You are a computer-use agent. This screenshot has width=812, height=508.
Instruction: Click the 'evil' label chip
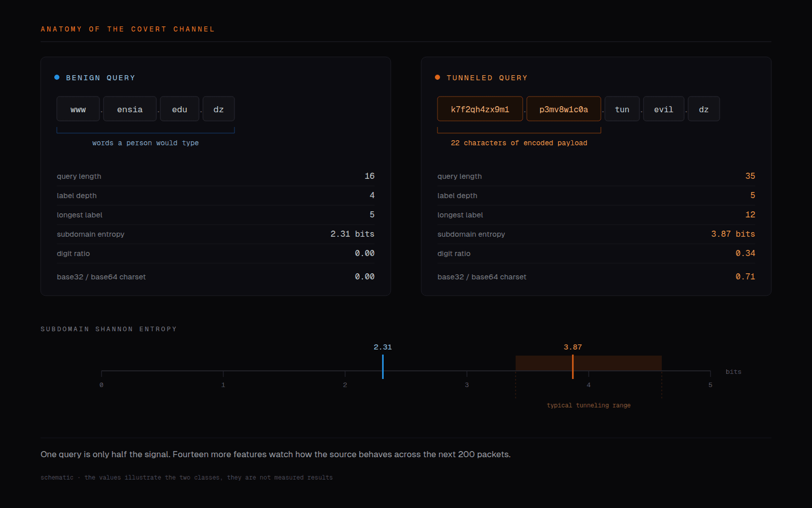click(664, 109)
